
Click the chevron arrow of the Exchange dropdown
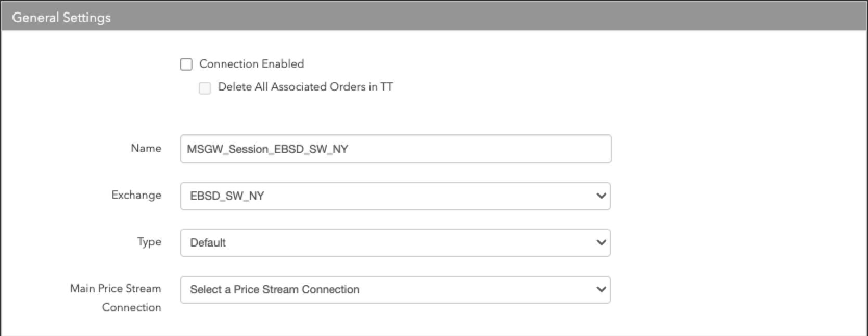click(601, 196)
